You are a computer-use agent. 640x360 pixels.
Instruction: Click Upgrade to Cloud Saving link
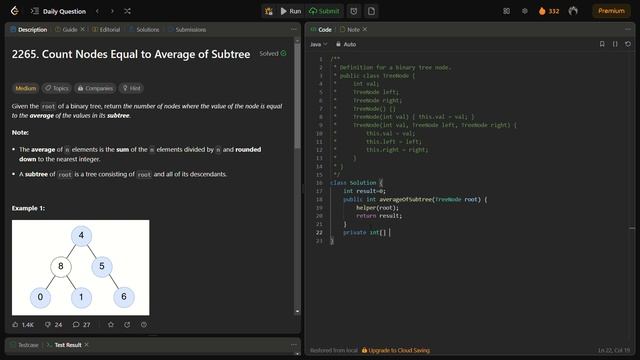pos(396,350)
